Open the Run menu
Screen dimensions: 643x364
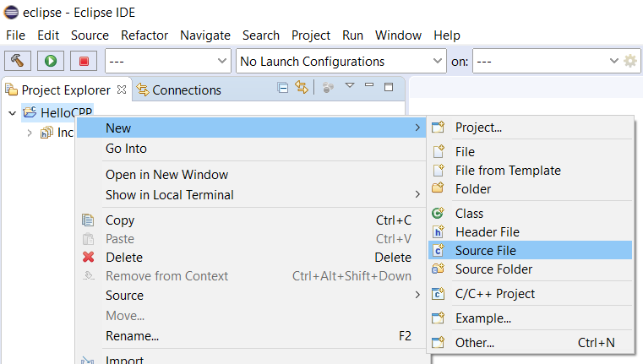(x=352, y=35)
